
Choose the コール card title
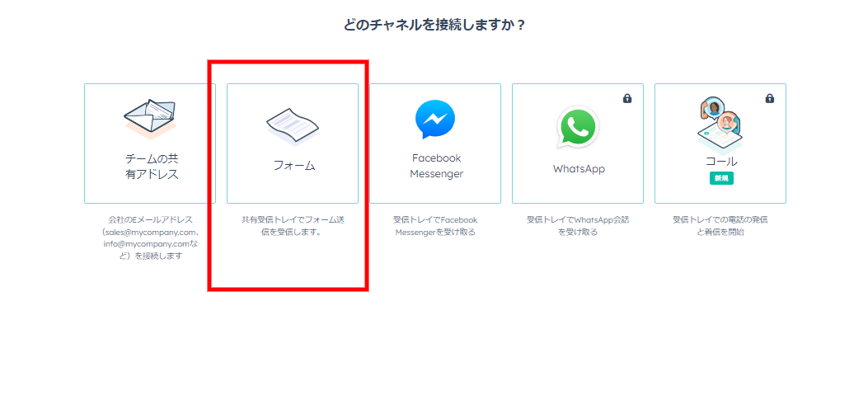point(720,162)
